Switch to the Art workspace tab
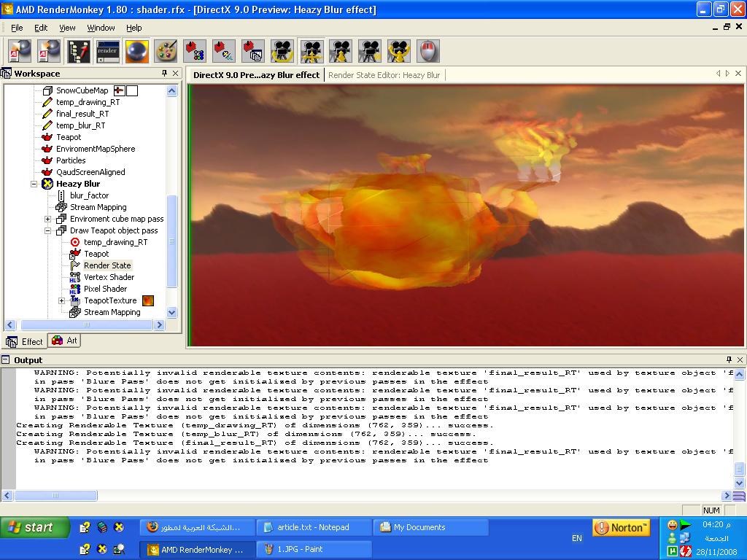The width and height of the screenshot is (747, 560). click(65, 341)
